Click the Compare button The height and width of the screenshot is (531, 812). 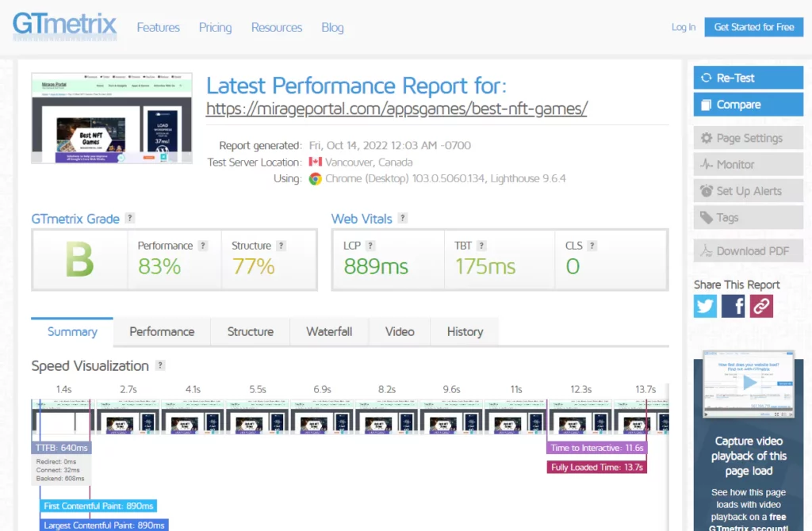(749, 105)
